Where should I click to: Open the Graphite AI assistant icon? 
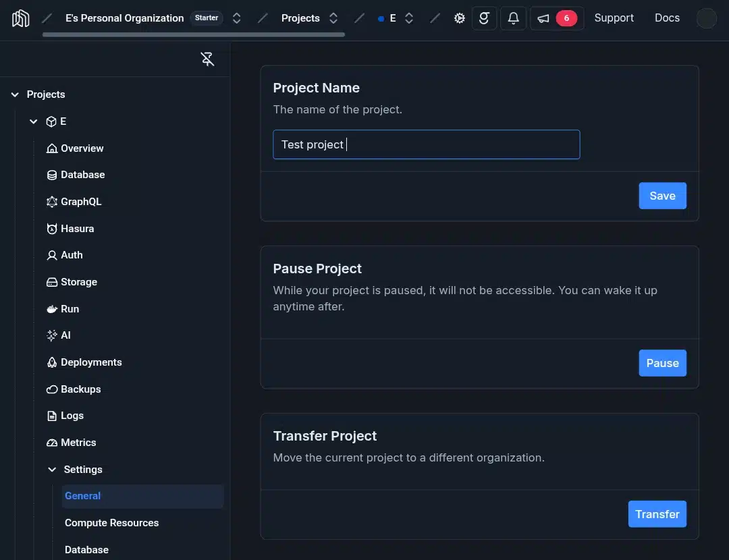pos(484,18)
